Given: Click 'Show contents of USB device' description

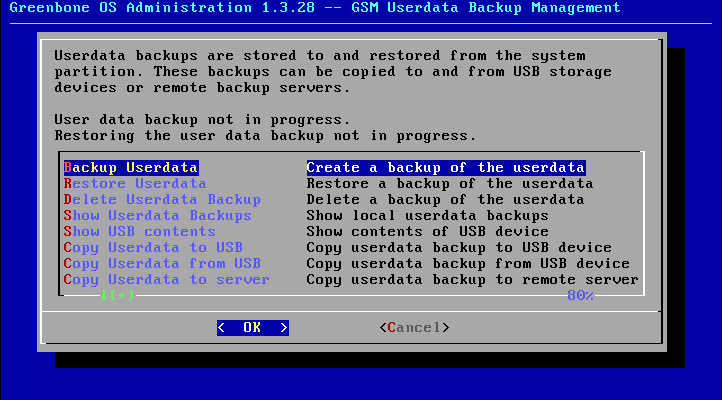Looking at the screenshot, I should click(x=427, y=232).
